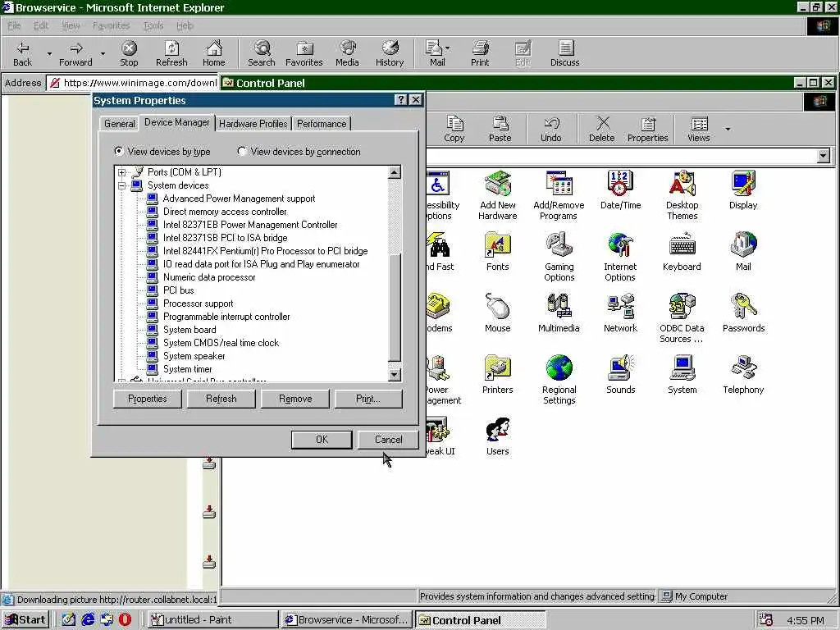Select Numeric data processor entry
This screenshot has height=630, width=840.
[x=209, y=277]
